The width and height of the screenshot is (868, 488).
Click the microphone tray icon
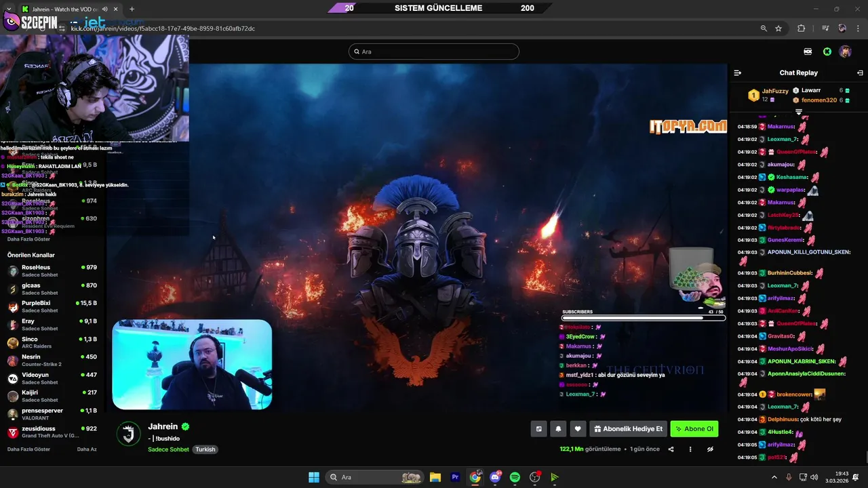[x=789, y=477]
